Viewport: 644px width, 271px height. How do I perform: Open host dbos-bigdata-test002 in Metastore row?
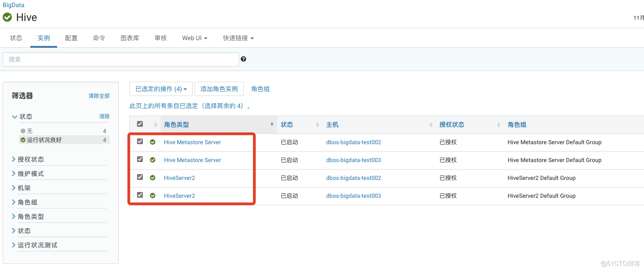click(x=353, y=142)
